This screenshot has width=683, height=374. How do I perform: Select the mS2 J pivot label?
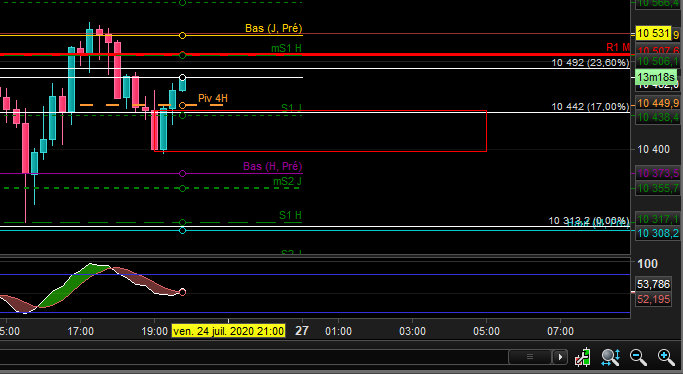pyautogui.click(x=287, y=181)
